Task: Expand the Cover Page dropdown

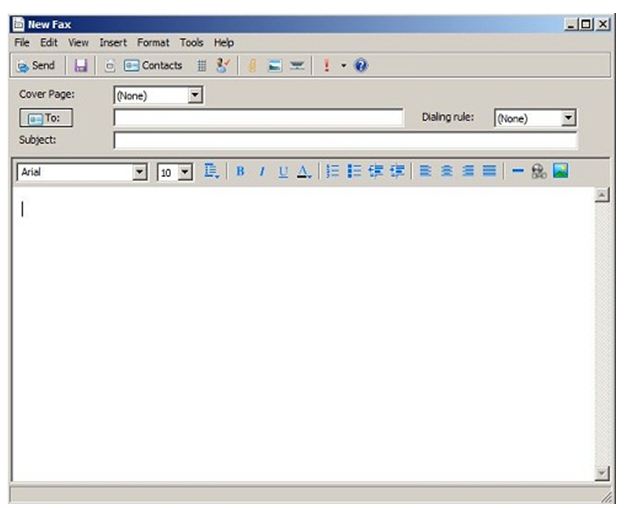Action: (x=195, y=95)
